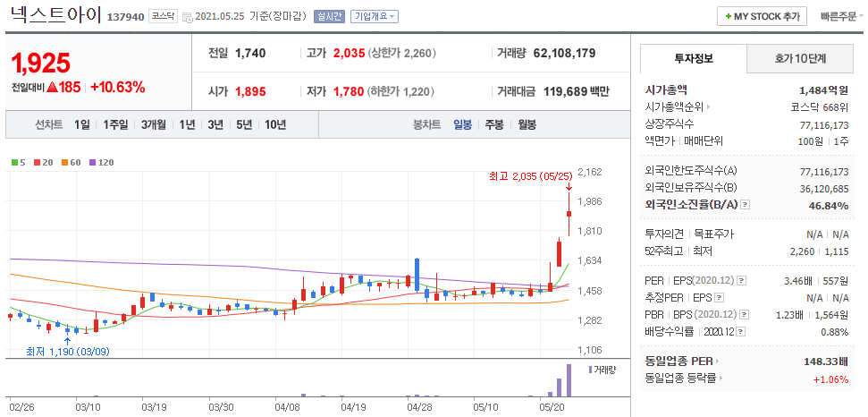Click help icon next to PBR BPS(2020.12)
Viewport: 868px width, 417px height.
click(744, 315)
